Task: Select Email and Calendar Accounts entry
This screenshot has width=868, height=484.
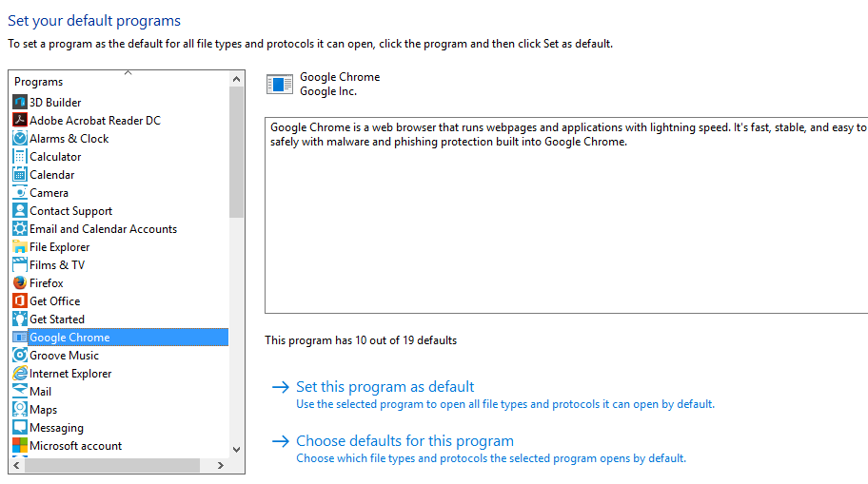Action: tap(104, 229)
